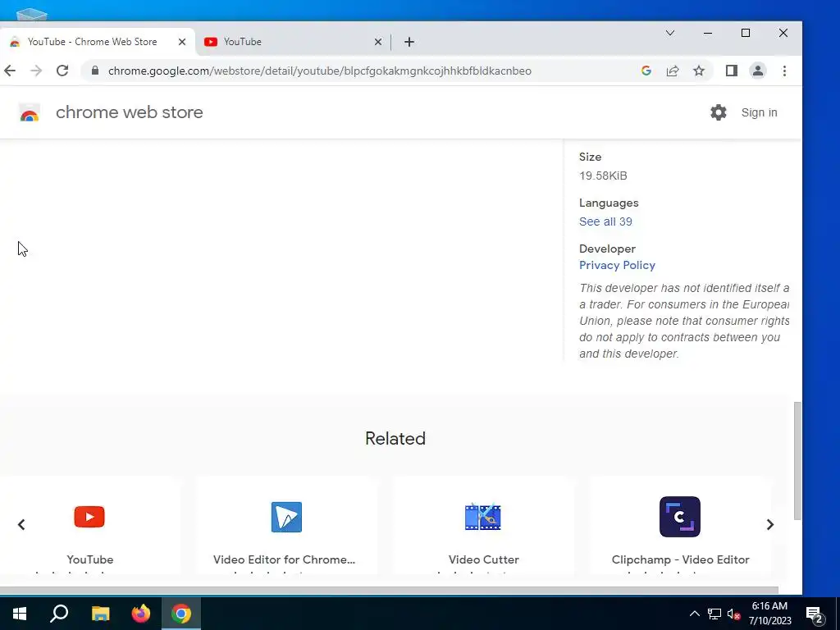
Task: Open Windows taskbar search
Action: click(59, 614)
